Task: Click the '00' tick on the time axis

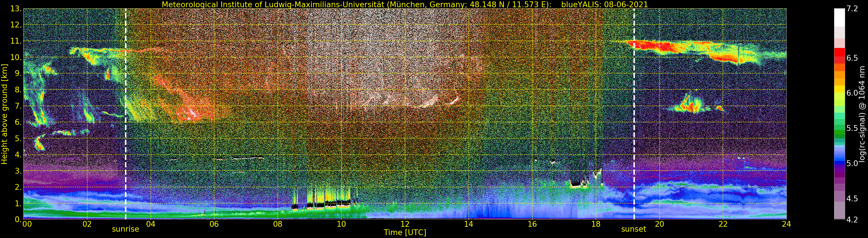Action: pyautogui.click(x=27, y=224)
